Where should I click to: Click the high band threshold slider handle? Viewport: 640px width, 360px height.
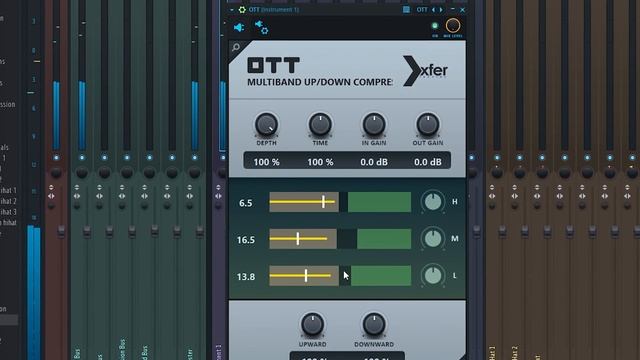click(x=323, y=202)
